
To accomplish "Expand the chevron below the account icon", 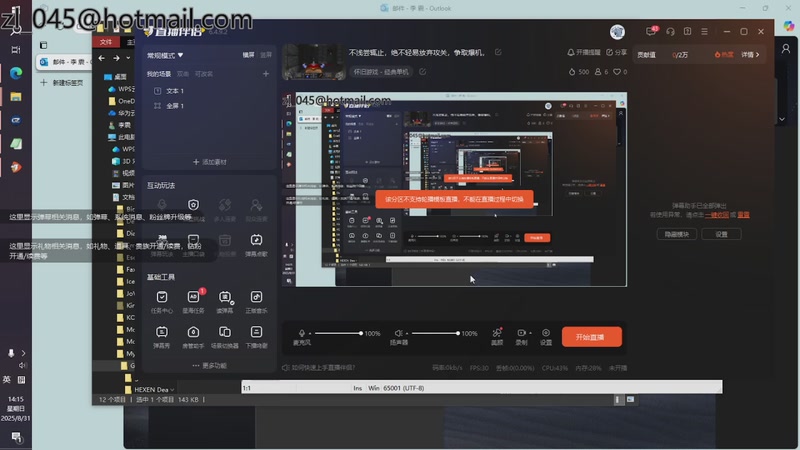I will 782,119.
